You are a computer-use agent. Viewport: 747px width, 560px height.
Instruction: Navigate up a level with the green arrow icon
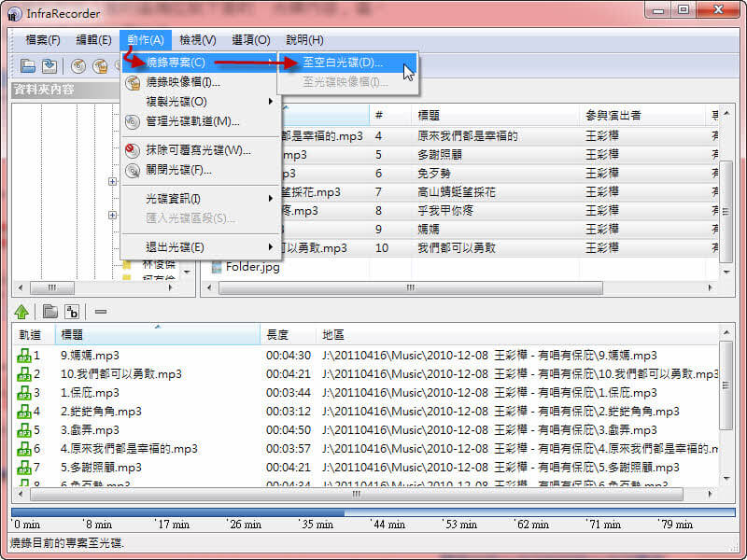tap(21, 313)
